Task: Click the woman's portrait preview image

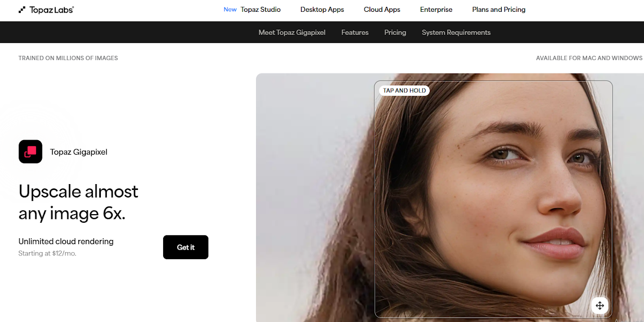Action: [450, 197]
